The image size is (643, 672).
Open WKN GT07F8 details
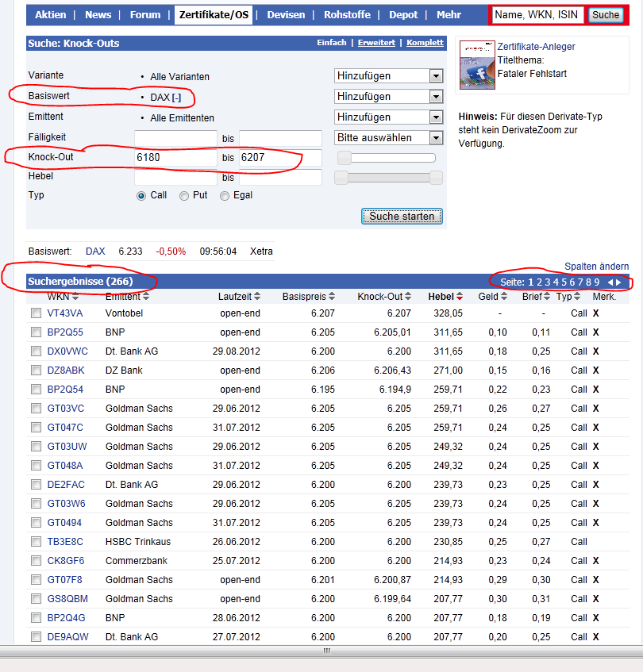[65, 580]
